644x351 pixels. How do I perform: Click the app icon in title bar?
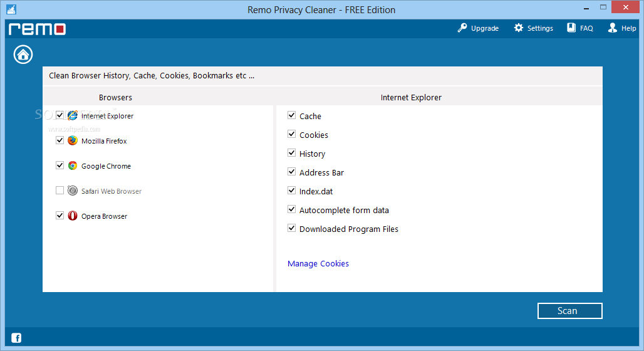pyautogui.click(x=11, y=9)
